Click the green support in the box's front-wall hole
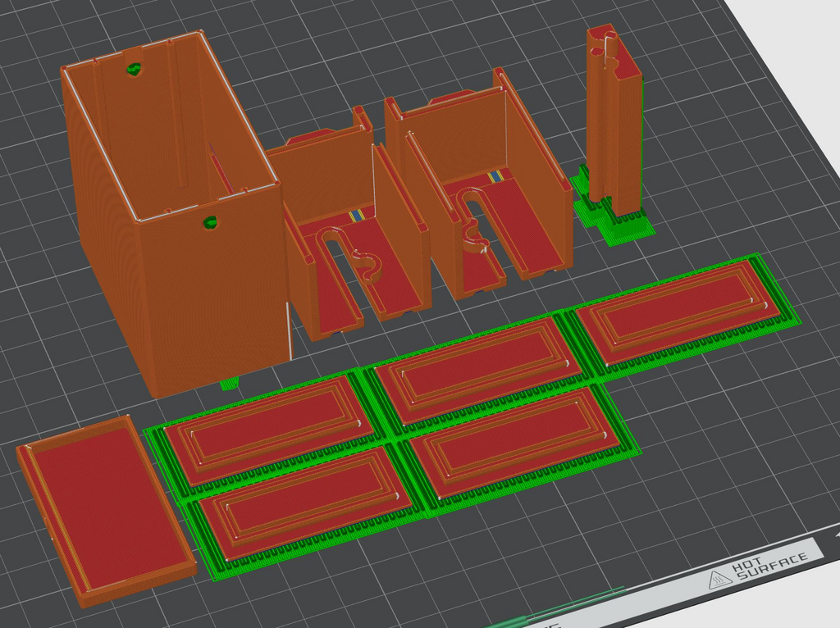This screenshot has width=840, height=628. click(209, 222)
